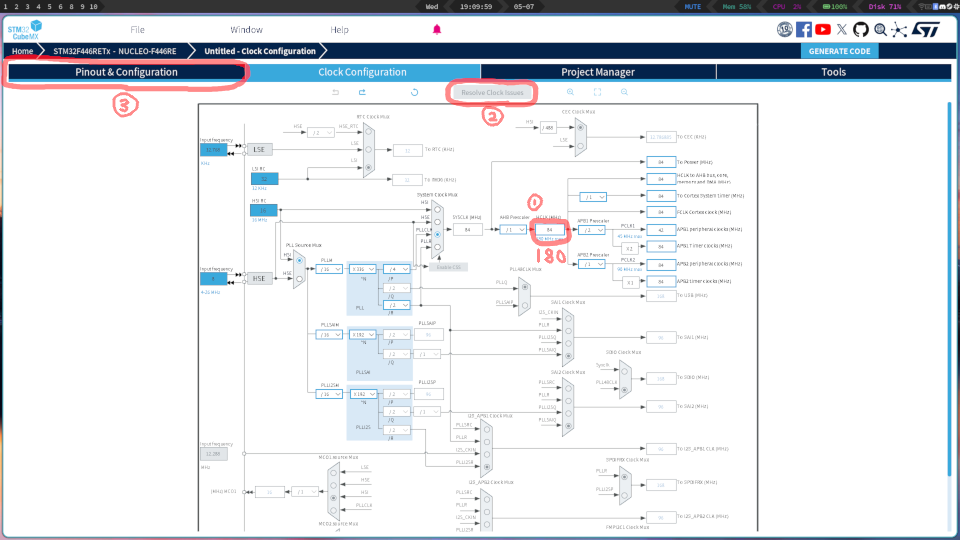This screenshot has width=960, height=540.
Task: Click the redo arrow icon in toolbar
Action: (x=361, y=92)
